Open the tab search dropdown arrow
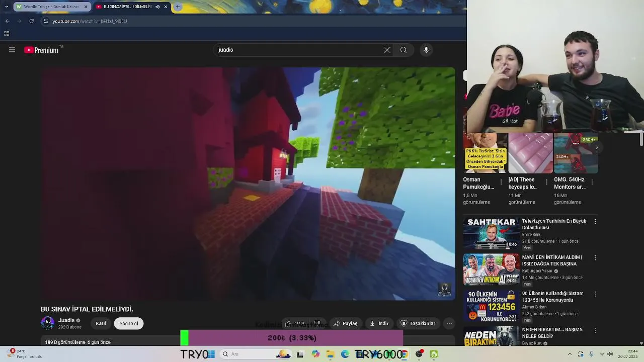644x362 pixels. point(6,7)
